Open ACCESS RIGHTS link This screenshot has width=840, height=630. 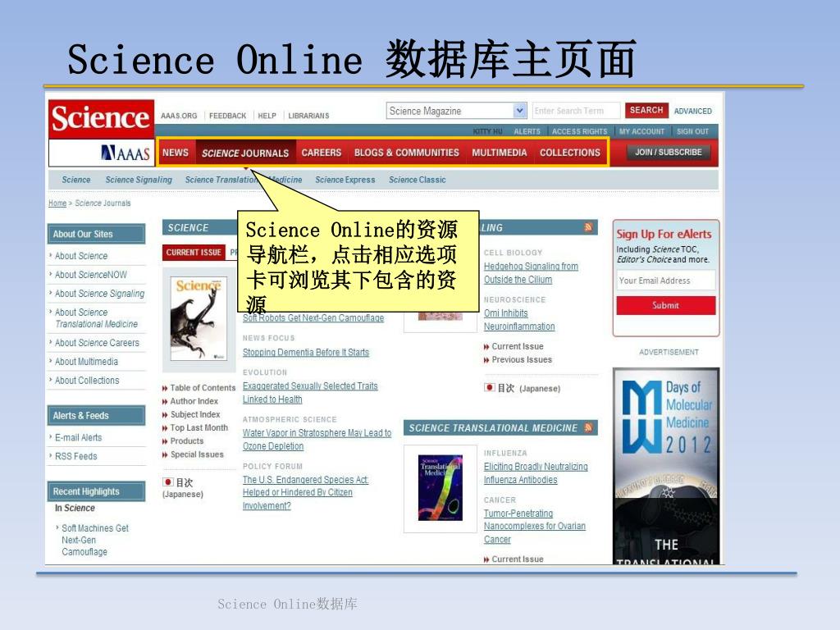coord(580,131)
